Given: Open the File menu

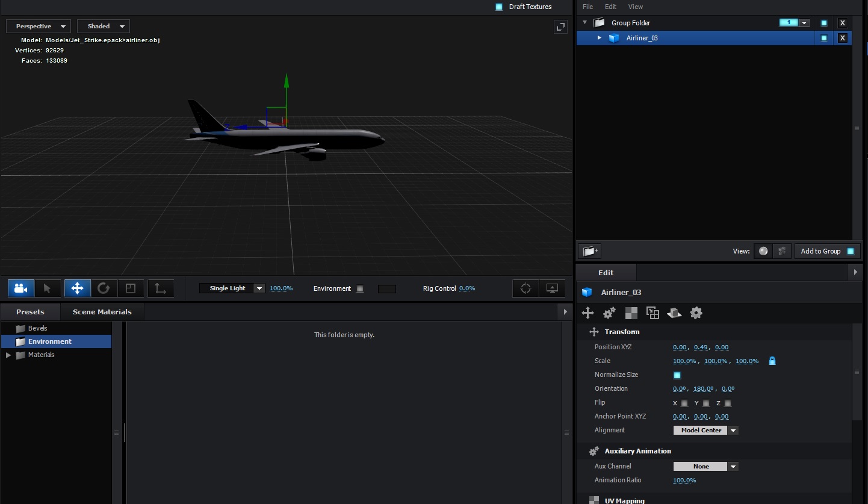Looking at the screenshot, I should point(587,7).
